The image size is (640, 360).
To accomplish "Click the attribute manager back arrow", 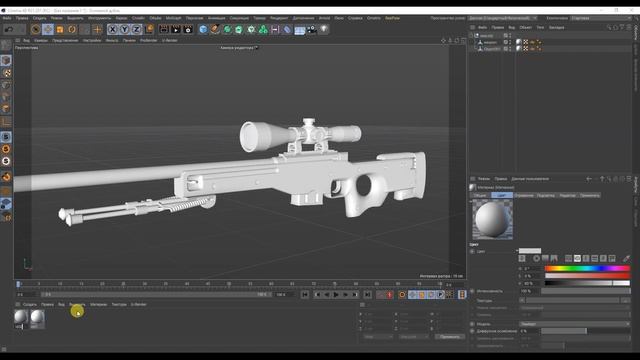I will (589, 179).
